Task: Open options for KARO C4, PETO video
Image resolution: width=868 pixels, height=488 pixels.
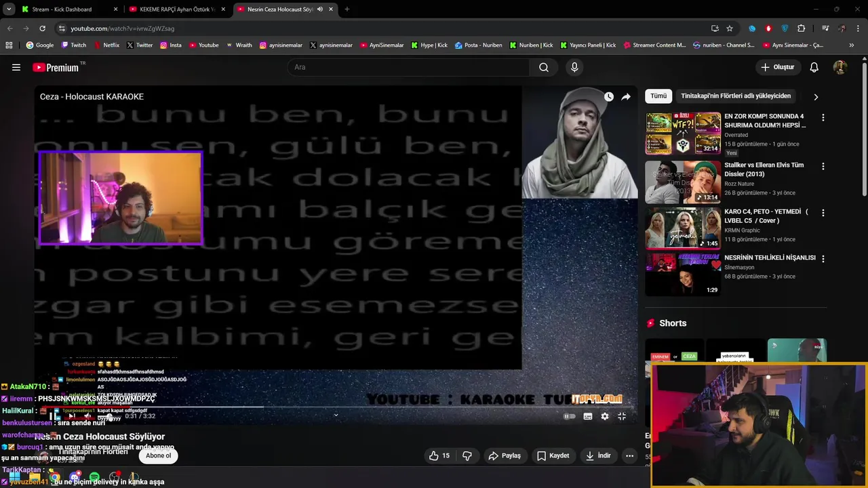Action: click(x=823, y=212)
